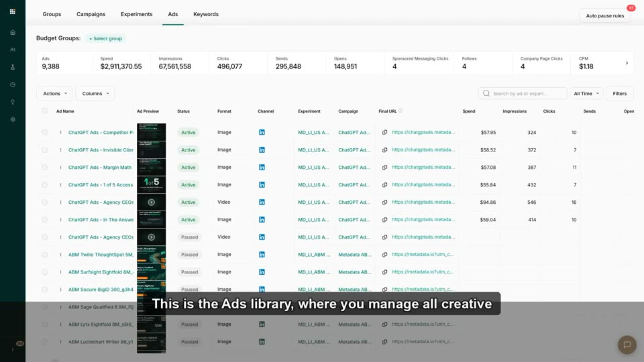Select checkbox for ABM Surfsight Eightfold
The width and height of the screenshot is (644, 362).
pos(45,272)
